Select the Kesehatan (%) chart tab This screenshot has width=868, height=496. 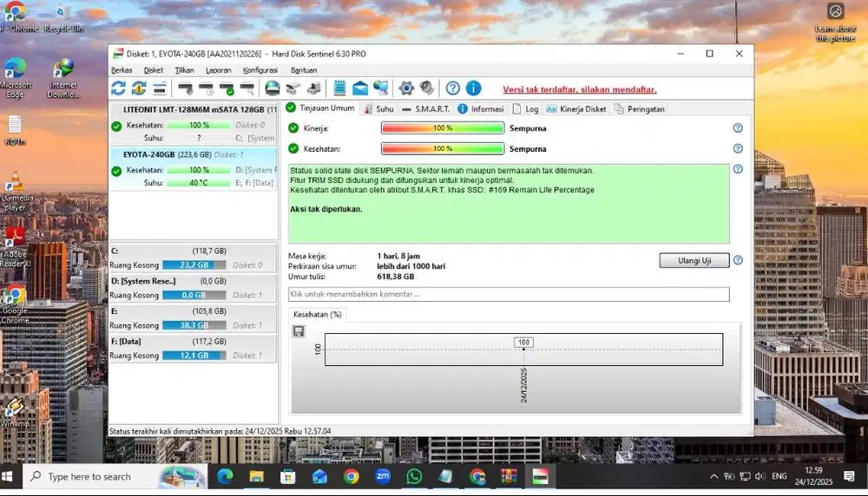[317, 314]
